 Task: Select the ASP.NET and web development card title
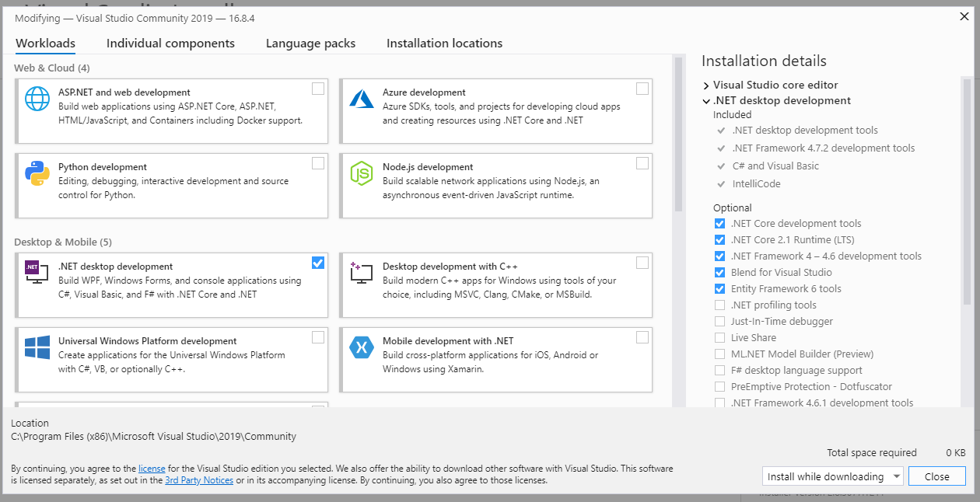124,92
